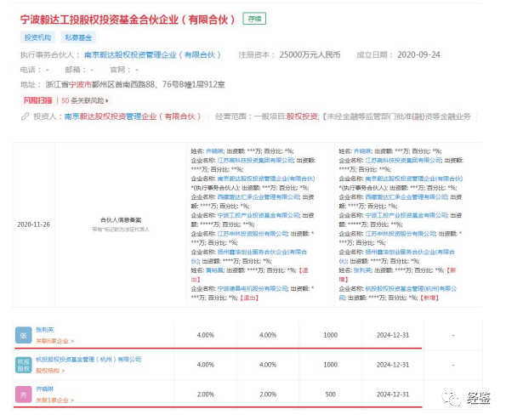Screen dimensions: 506x420
Task: Select 齐晓琳's 500 contribution cell
Action: click(x=331, y=394)
